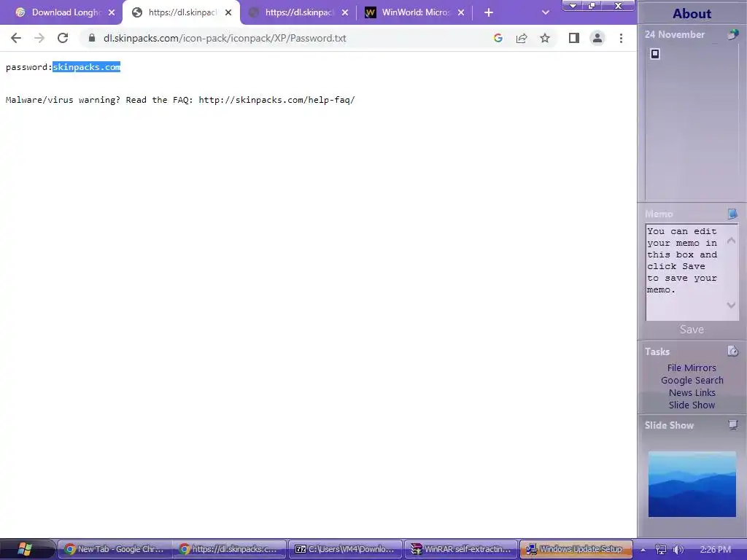
Task: Click the calendar icon beside 24 November
Action: tap(732, 34)
